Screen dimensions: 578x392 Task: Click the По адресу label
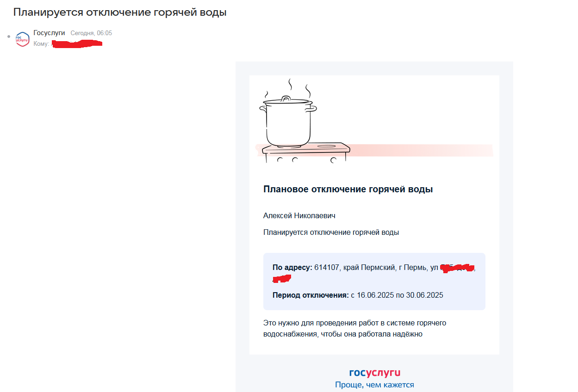(292, 267)
